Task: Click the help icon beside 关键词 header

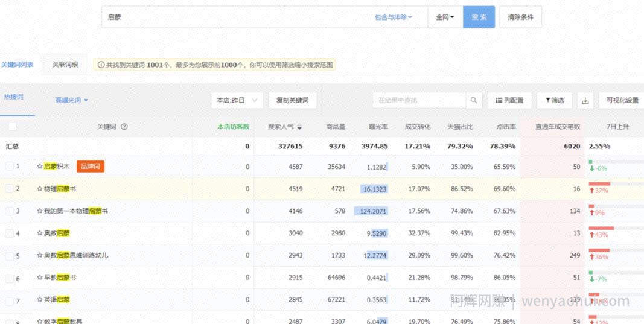Action: (x=124, y=127)
